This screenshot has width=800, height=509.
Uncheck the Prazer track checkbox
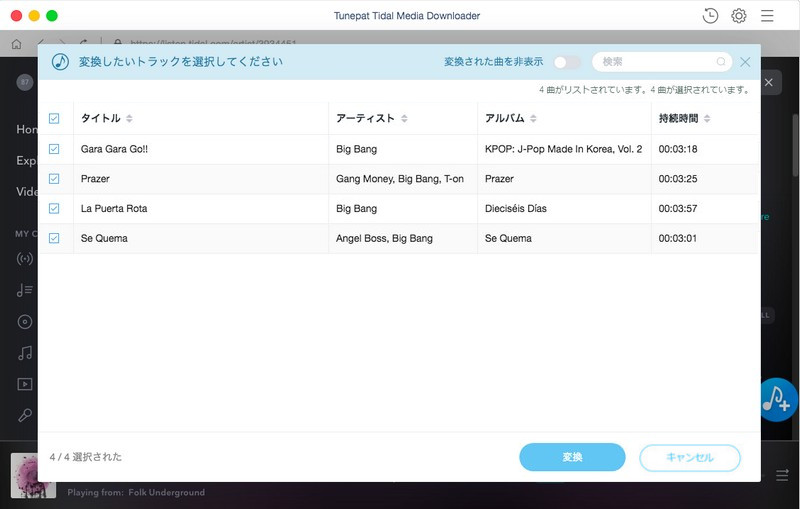pos(54,179)
